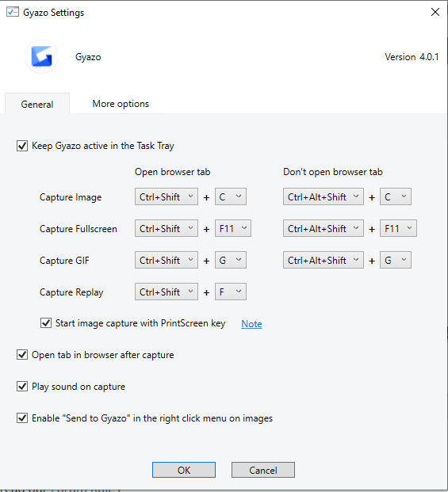Toggle Keep Gyazo active in Task Tray
The image size is (448, 492).
coord(22,146)
